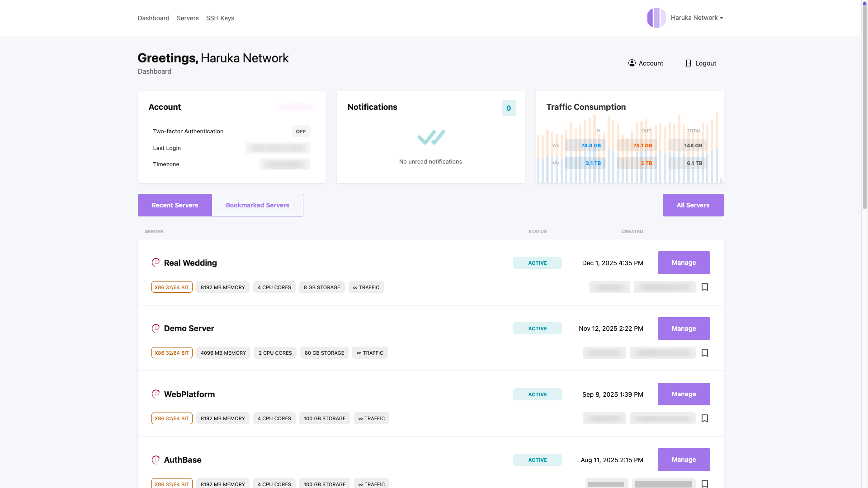This screenshot has height=488, width=868.
Task: Open the Haruka Network user dropdown
Action: click(x=697, y=18)
